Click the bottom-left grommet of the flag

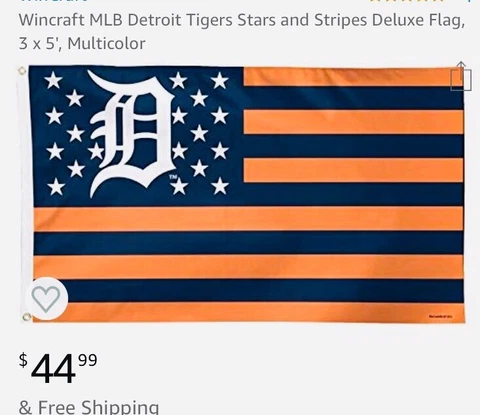coord(26,317)
